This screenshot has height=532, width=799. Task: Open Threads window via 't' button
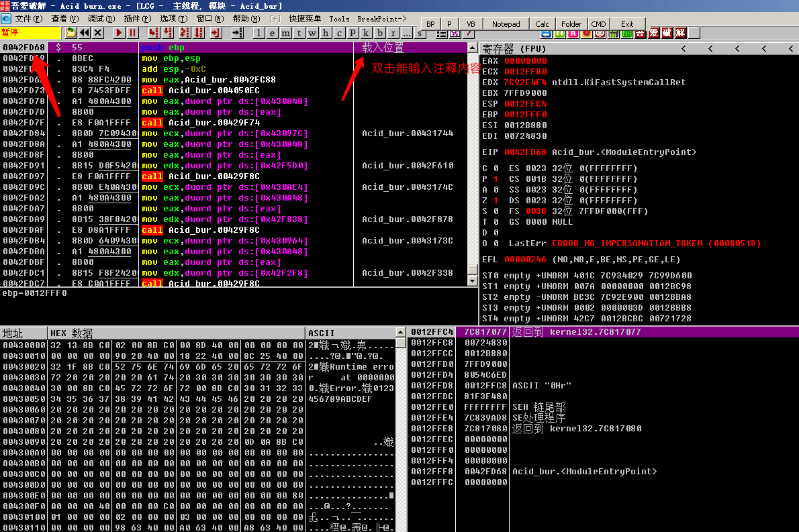(299, 33)
